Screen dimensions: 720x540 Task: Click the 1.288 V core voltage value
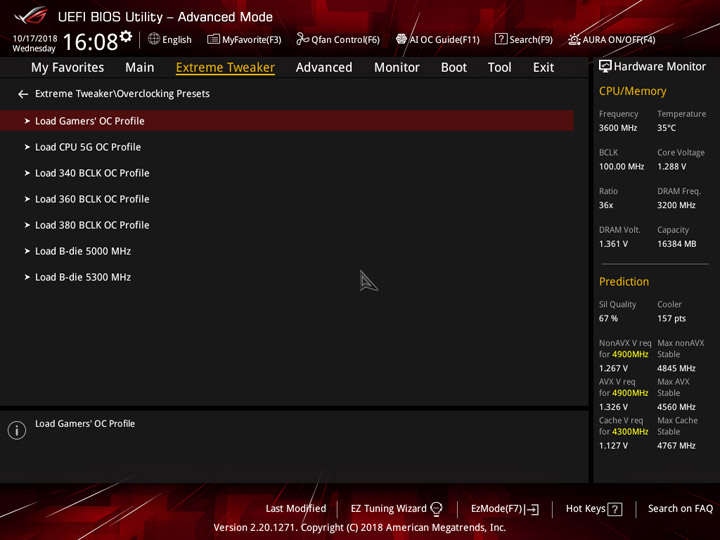point(671,167)
